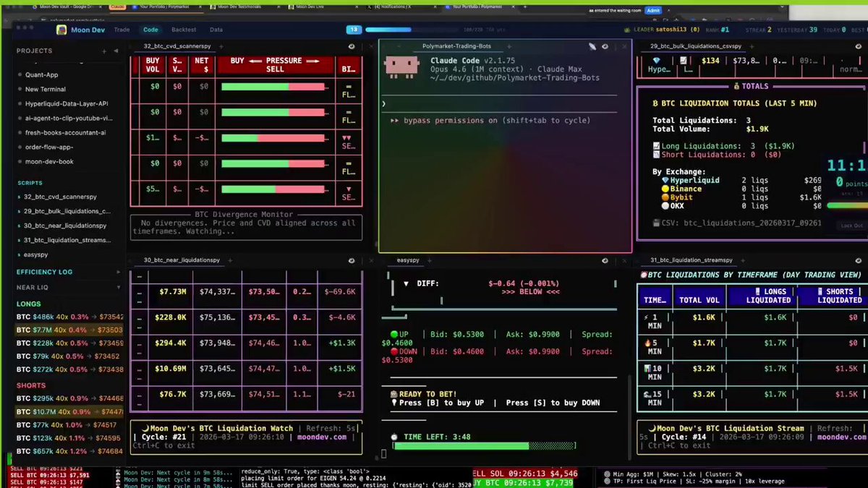868x488 pixels.
Task: Click the rocket icon in Polymarket-Trading-Bots panel
Action: click(x=592, y=46)
